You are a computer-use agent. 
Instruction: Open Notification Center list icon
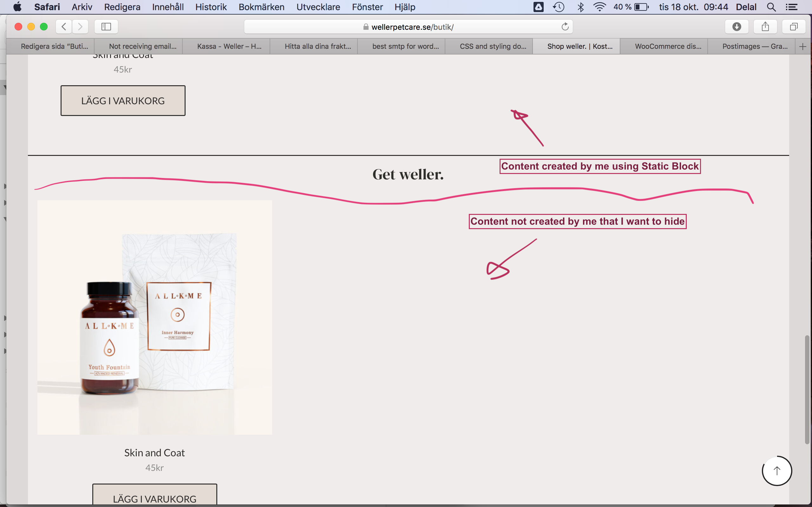pyautogui.click(x=791, y=7)
